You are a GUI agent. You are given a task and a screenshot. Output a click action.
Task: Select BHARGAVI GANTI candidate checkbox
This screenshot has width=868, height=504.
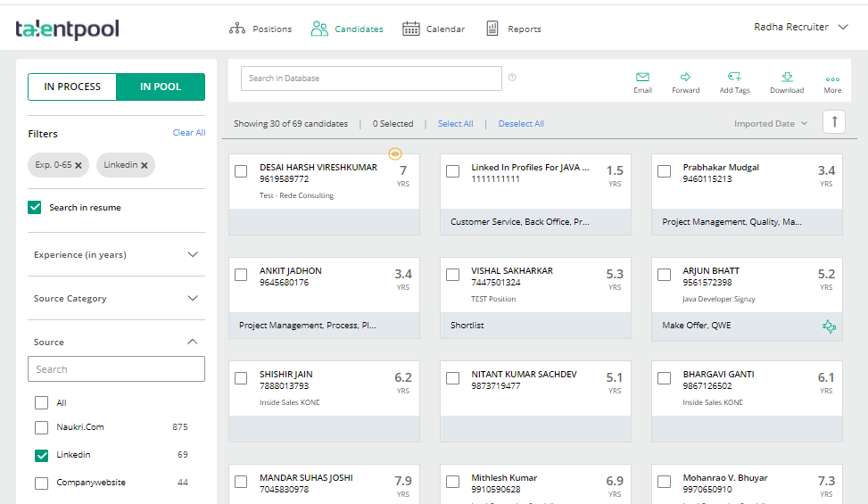(665, 378)
